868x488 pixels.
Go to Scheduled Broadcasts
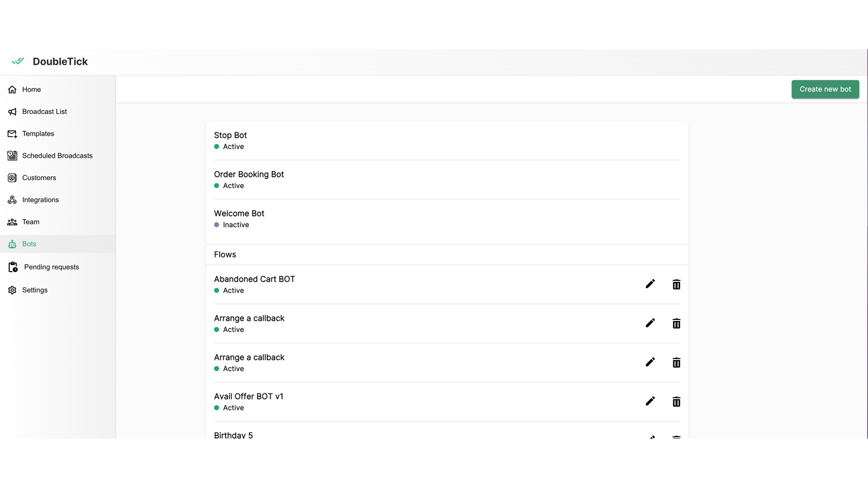57,156
